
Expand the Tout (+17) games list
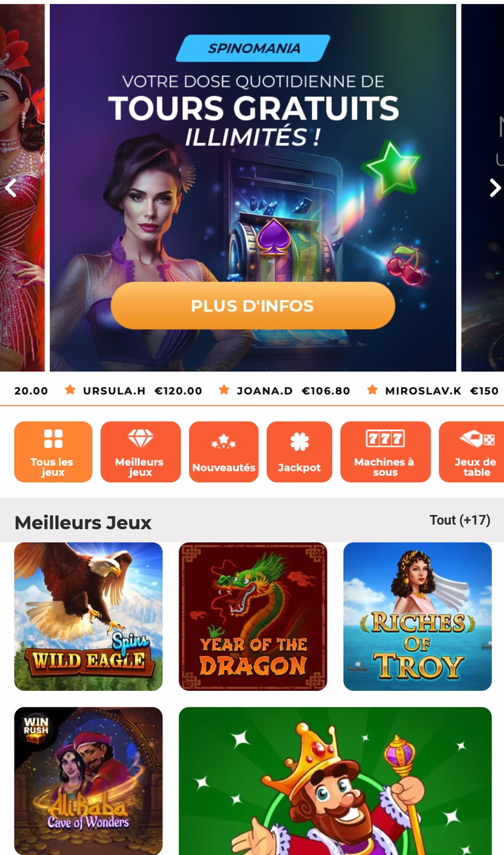tap(459, 520)
